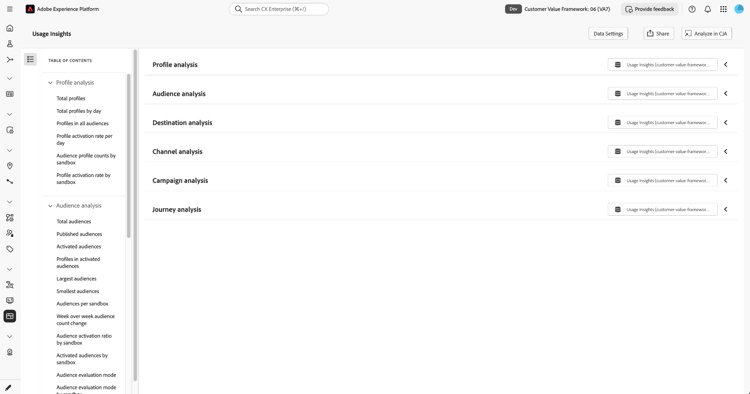Open Audience analysis data view dropdown

(x=662, y=94)
